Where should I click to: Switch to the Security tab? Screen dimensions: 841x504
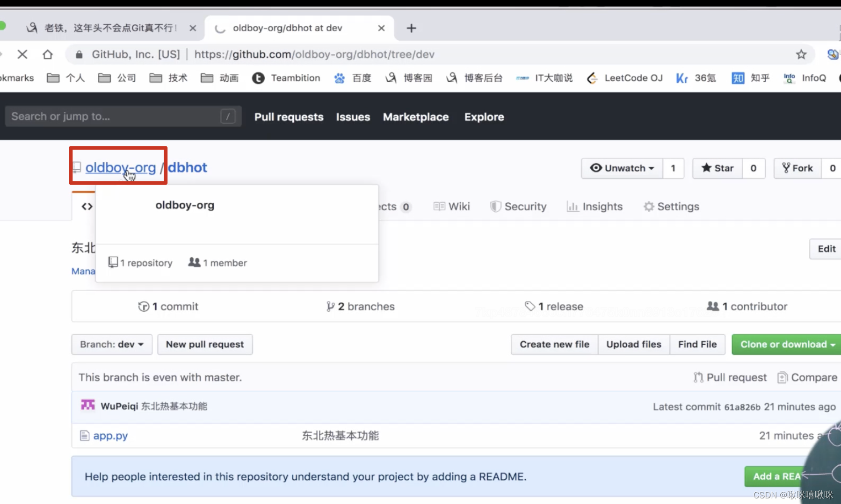518,207
